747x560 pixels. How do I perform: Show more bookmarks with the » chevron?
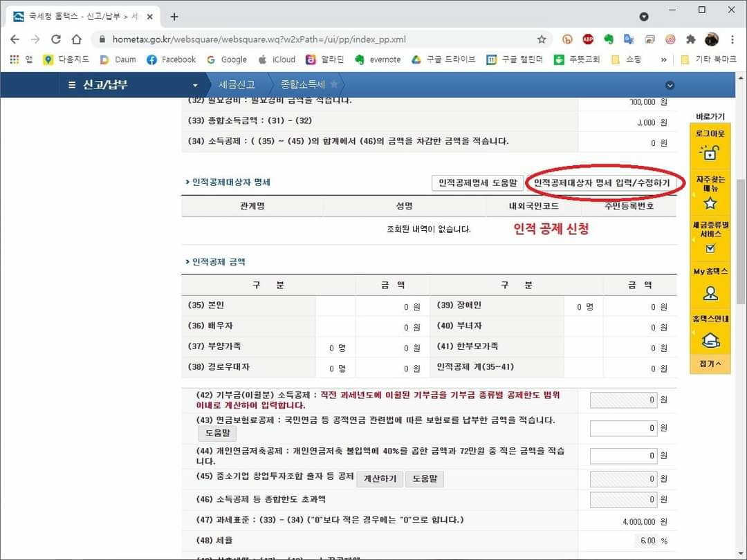tap(664, 59)
